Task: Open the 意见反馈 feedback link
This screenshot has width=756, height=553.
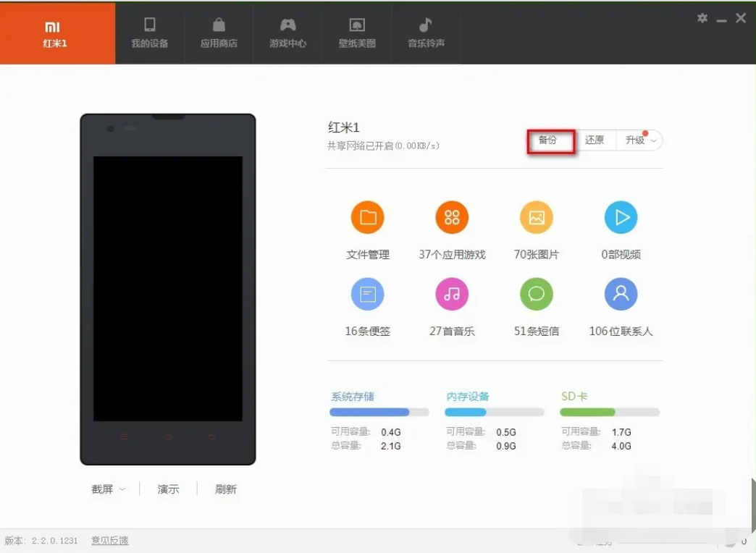Action: click(x=110, y=541)
